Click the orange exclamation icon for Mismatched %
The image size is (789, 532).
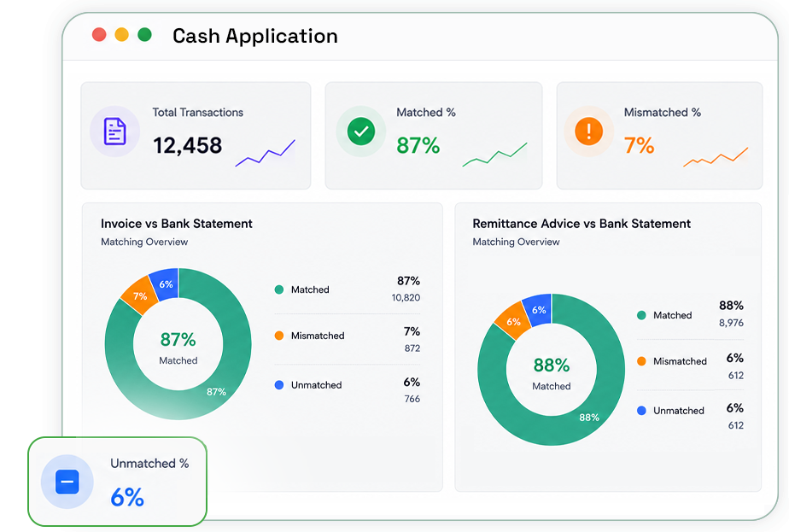(588, 132)
